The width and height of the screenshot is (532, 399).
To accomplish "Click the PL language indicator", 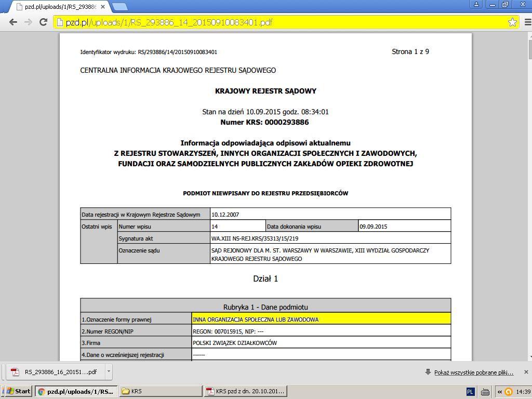I will click(x=470, y=392).
